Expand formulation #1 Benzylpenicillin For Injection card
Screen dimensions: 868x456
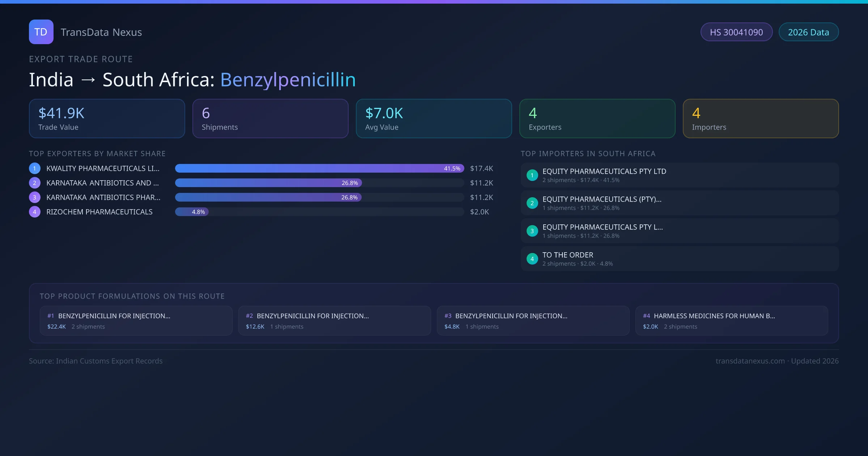[136, 321]
